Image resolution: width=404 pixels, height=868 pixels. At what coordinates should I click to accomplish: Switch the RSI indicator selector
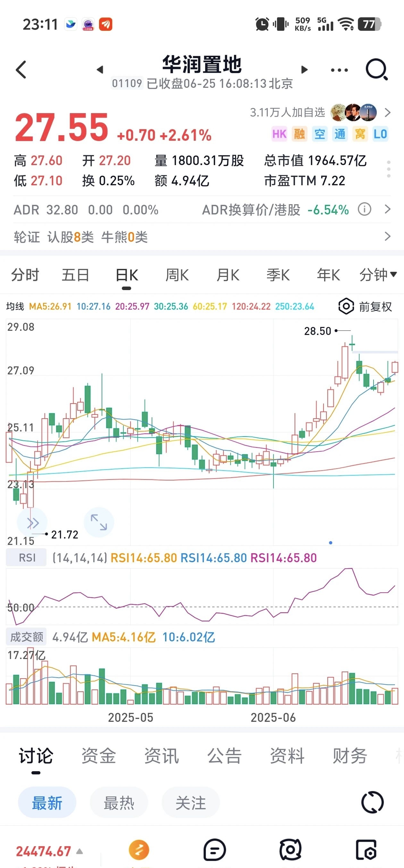coord(27,558)
